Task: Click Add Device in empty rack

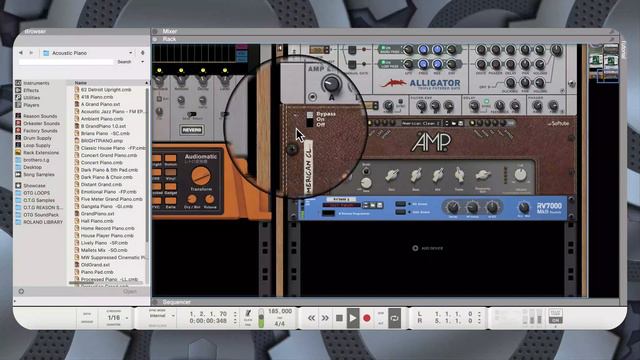Action: [427, 248]
